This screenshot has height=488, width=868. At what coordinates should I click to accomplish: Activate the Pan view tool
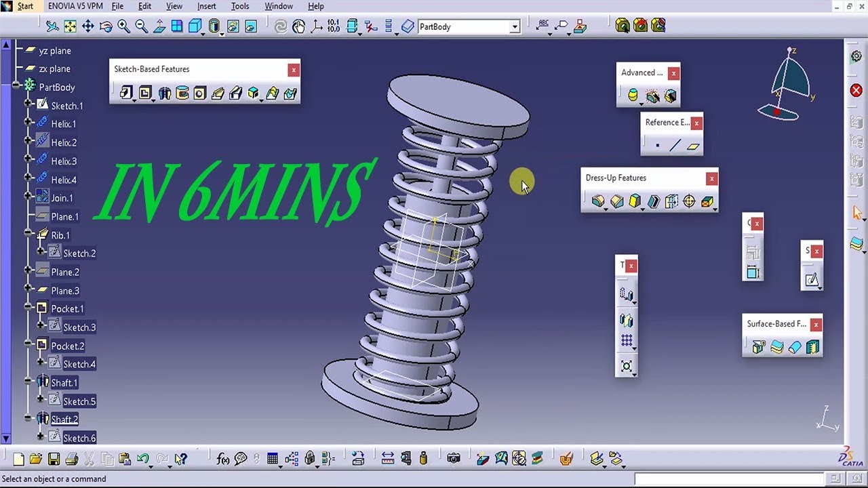[87, 26]
